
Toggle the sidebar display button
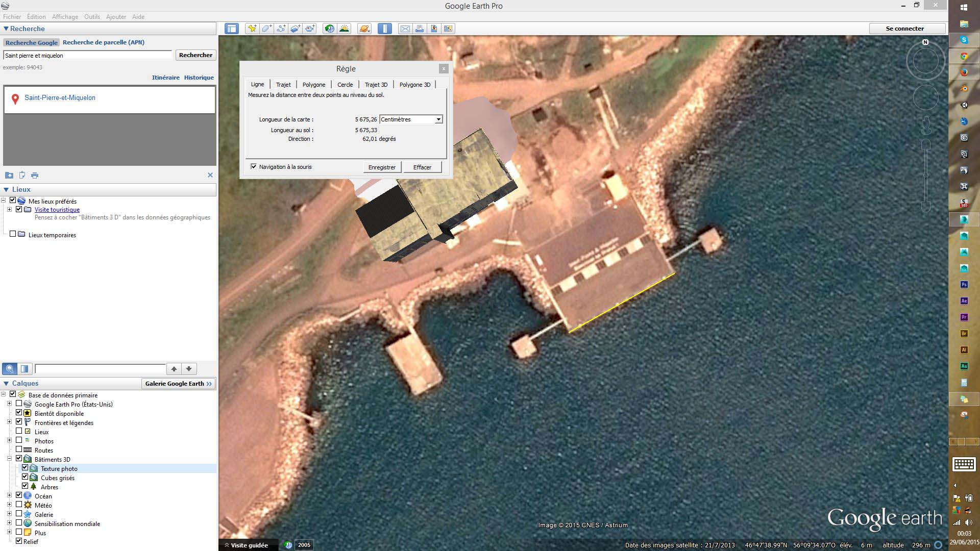pos(232,29)
